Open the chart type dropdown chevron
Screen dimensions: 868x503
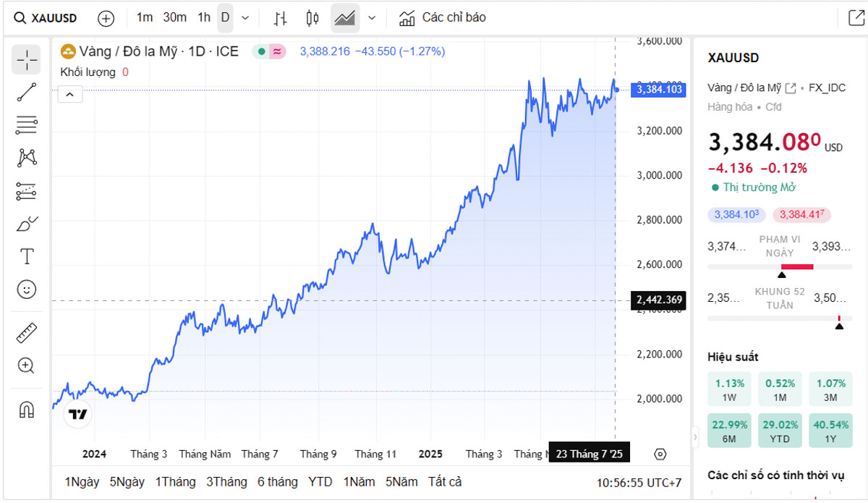[x=372, y=18]
